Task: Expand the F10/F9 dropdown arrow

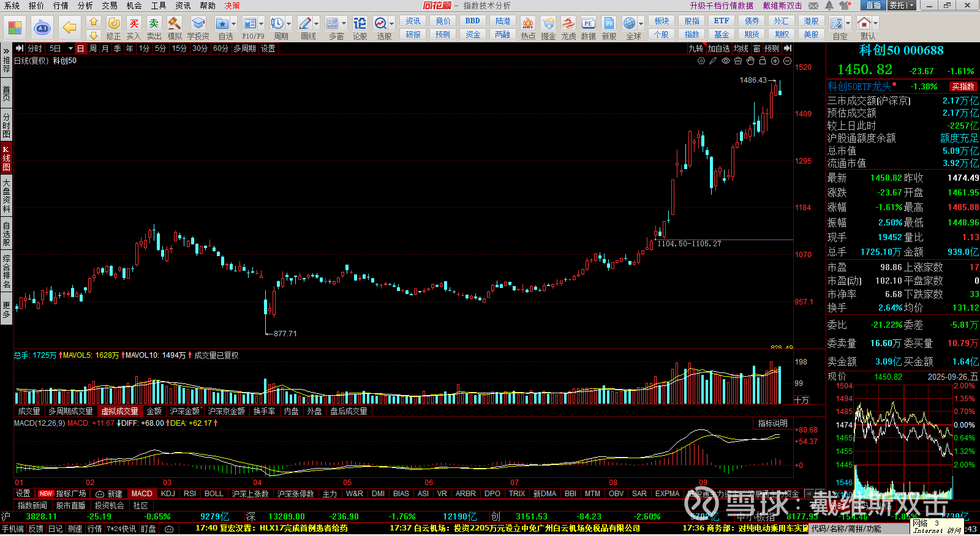Action: (x=262, y=24)
